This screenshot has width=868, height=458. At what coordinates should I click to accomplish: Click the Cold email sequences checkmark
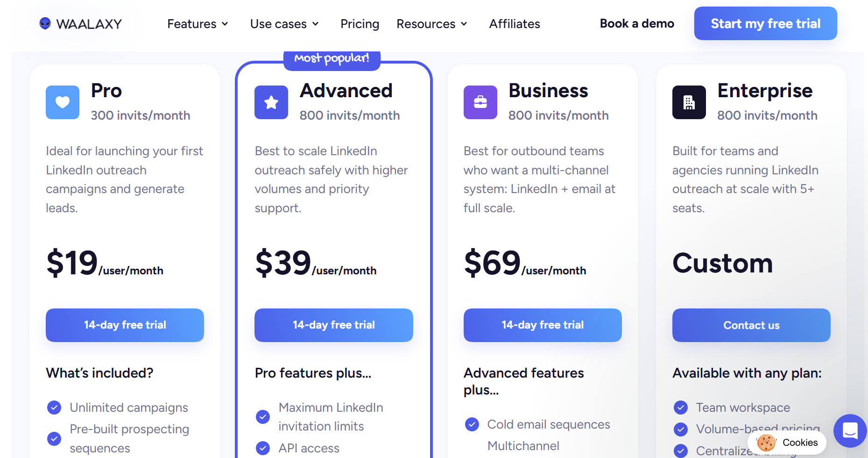click(x=472, y=424)
